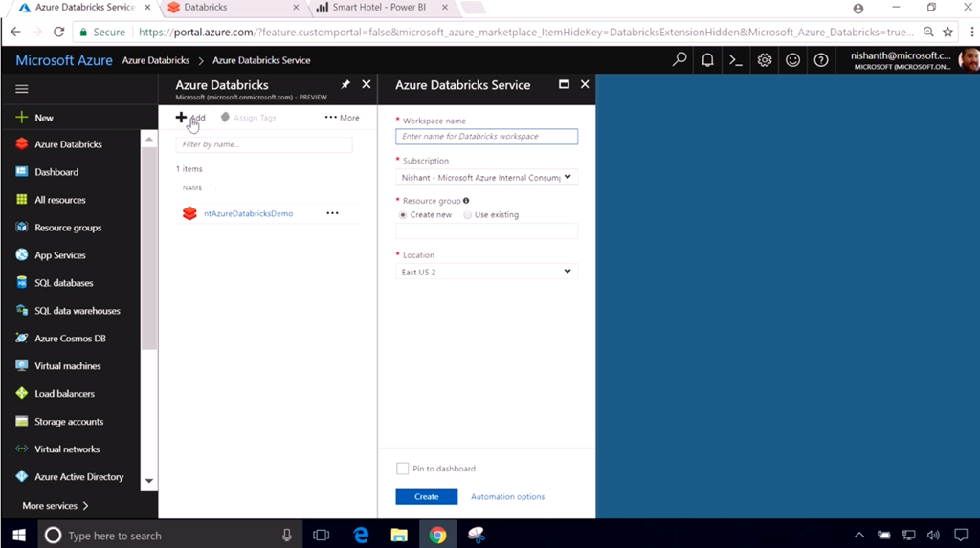Open the portal settings gear
The image size is (980, 548).
[765, 60]
